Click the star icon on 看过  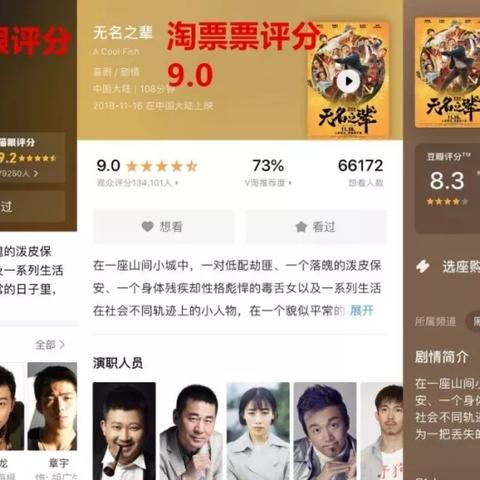(x=301, y=227)
